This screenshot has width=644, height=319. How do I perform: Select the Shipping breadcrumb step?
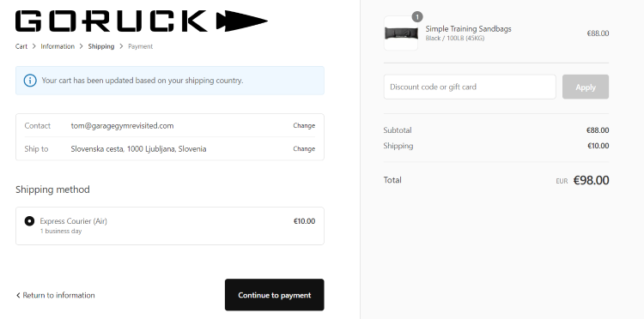coord(101,46)
